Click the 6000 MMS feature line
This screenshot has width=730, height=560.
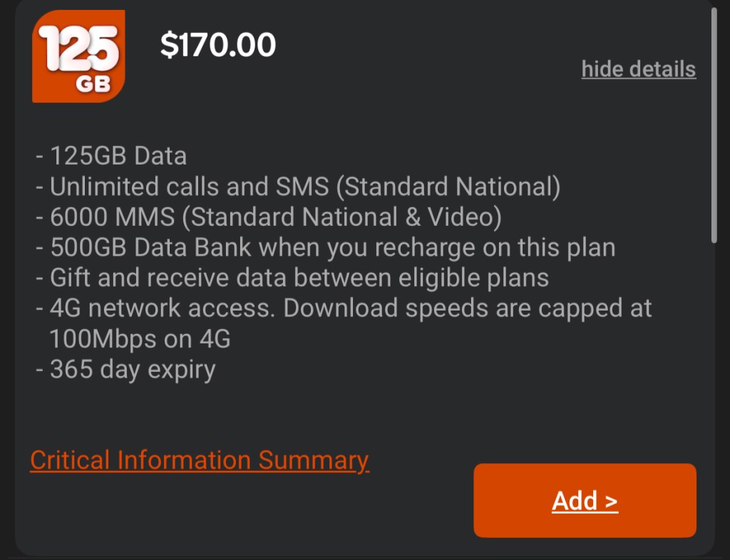114,217
